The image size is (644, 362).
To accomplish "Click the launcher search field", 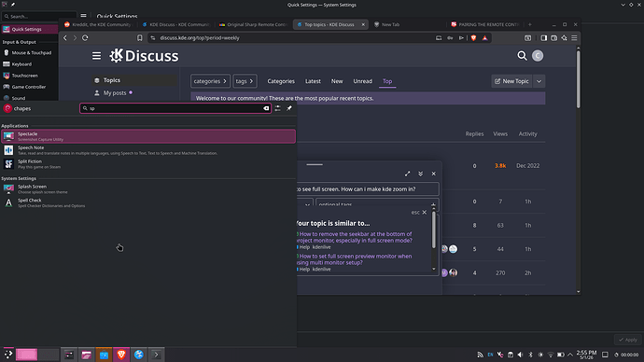I will click(x=175, y=108).
